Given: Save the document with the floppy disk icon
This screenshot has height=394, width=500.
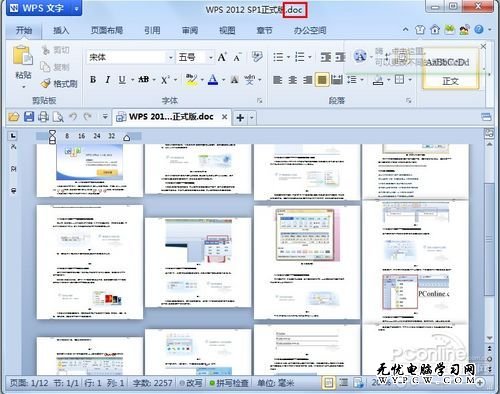Looking at the screenshot, I should [29, 117].
